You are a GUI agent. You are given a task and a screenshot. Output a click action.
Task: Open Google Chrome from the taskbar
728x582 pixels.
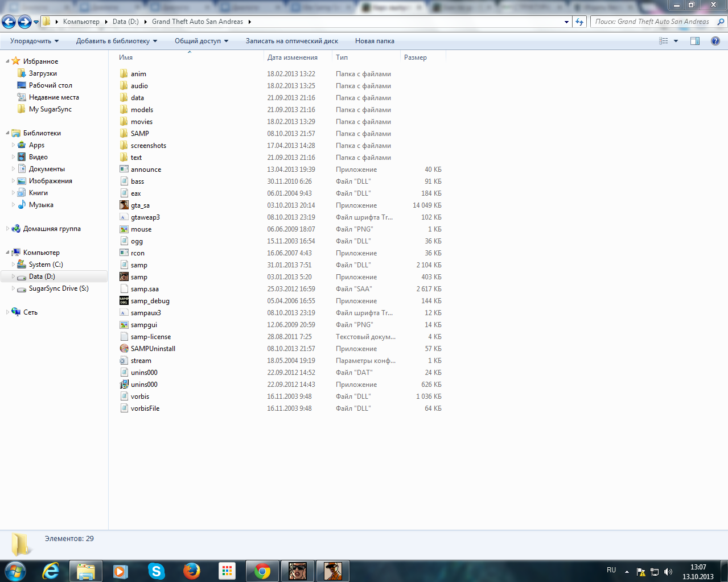pyautogui.click(x=262, y=571)
